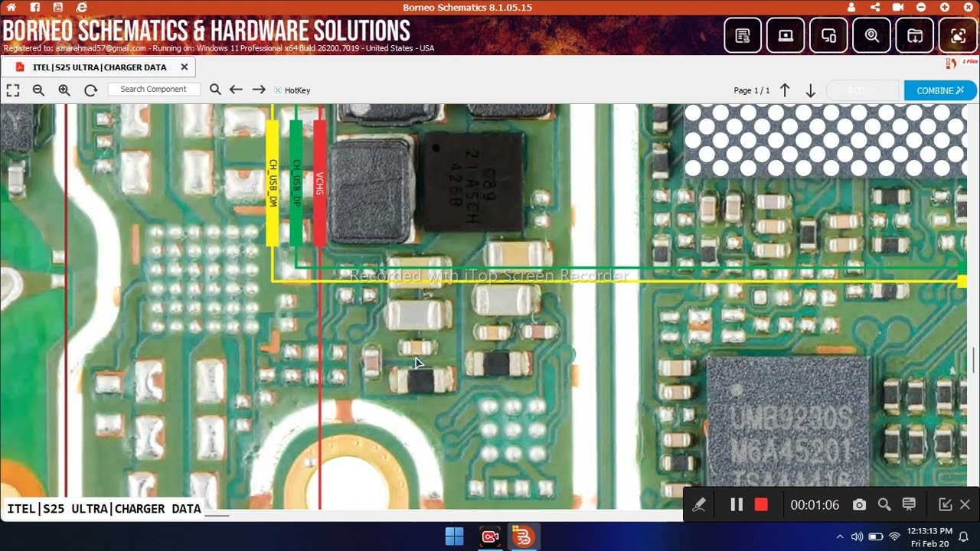This screenshot has width=980, height=551.
Task: Click the yellow CH_USB_DM trace label
Action: click(272, 183)
